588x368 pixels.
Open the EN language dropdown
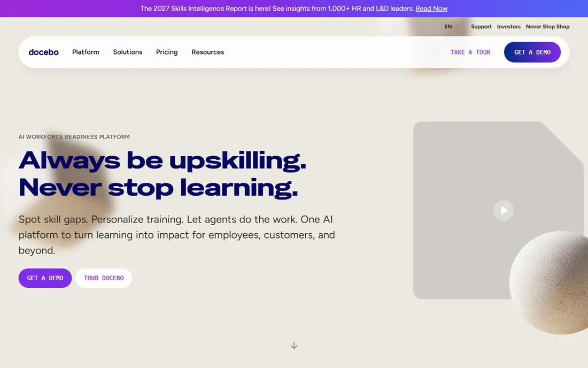click(x=451, y=27)
